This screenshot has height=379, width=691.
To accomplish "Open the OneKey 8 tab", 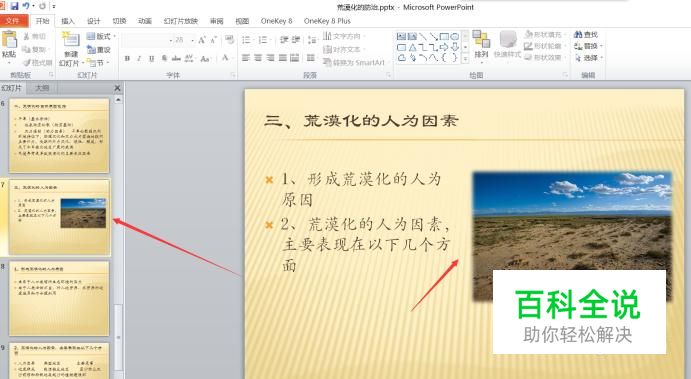I will pyautogui.click(x=276, y=21).
